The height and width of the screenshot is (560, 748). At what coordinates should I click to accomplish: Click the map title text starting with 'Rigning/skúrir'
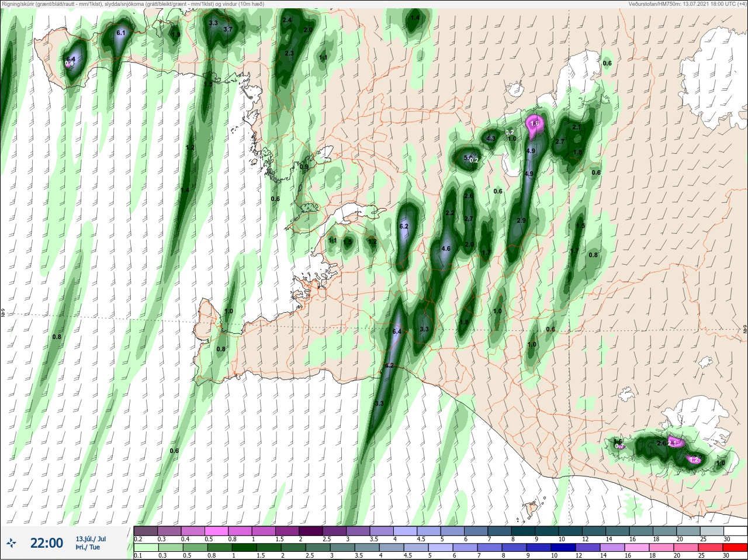click(133, 4)
